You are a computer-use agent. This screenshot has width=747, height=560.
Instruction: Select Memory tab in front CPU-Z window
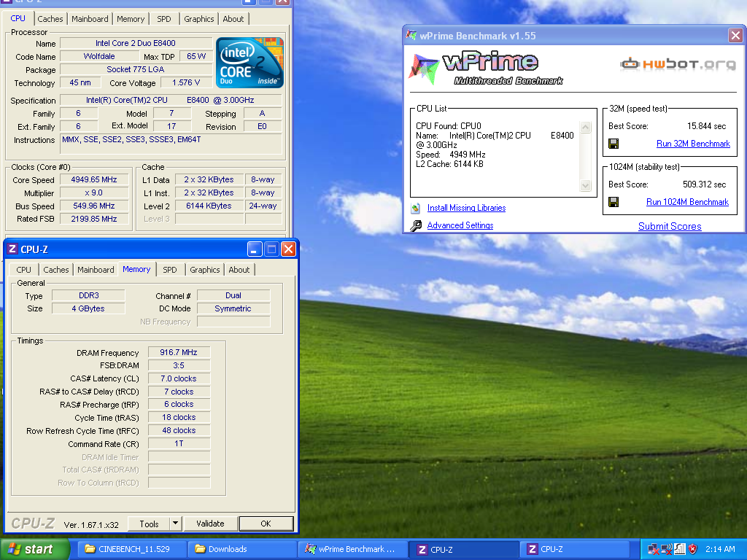point(136,269)
